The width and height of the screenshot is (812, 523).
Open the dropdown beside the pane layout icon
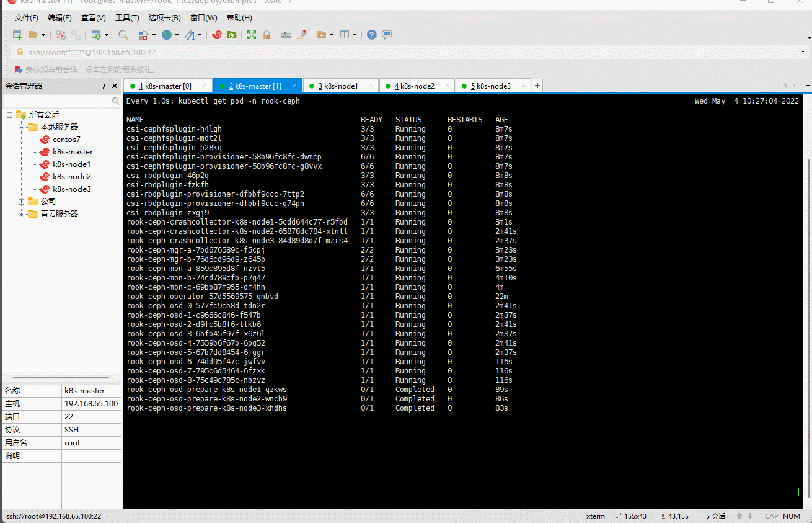coord(355,35)
